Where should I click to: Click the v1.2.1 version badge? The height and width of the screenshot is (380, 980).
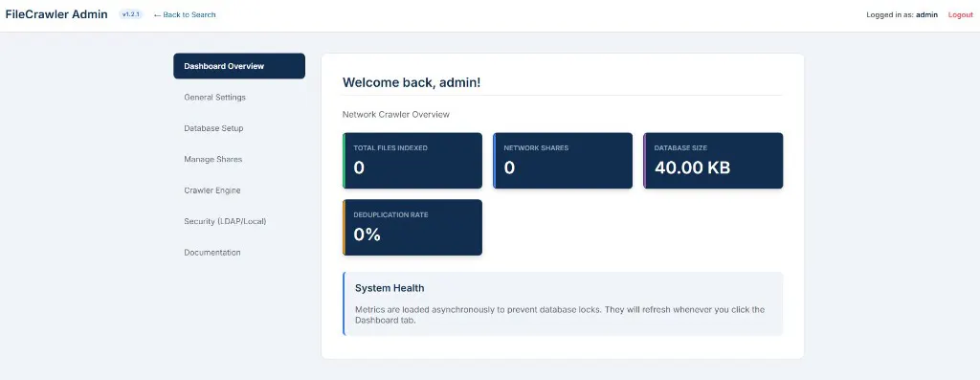coord(130,14)
